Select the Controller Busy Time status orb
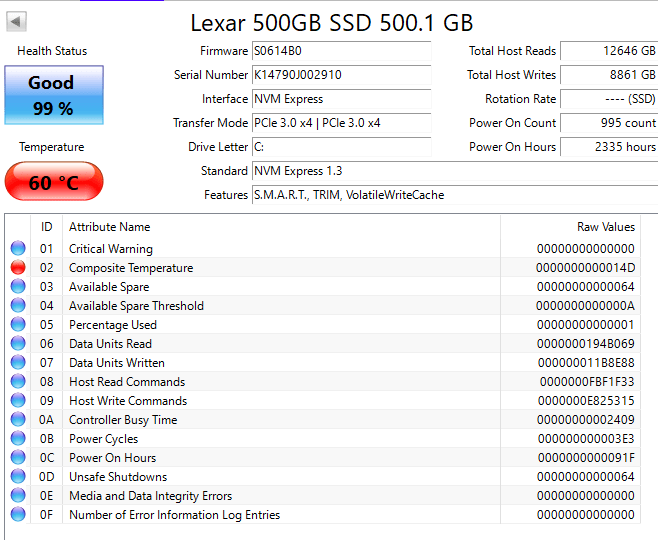Screen dimensions: 658x540 (x=18, y=419)
